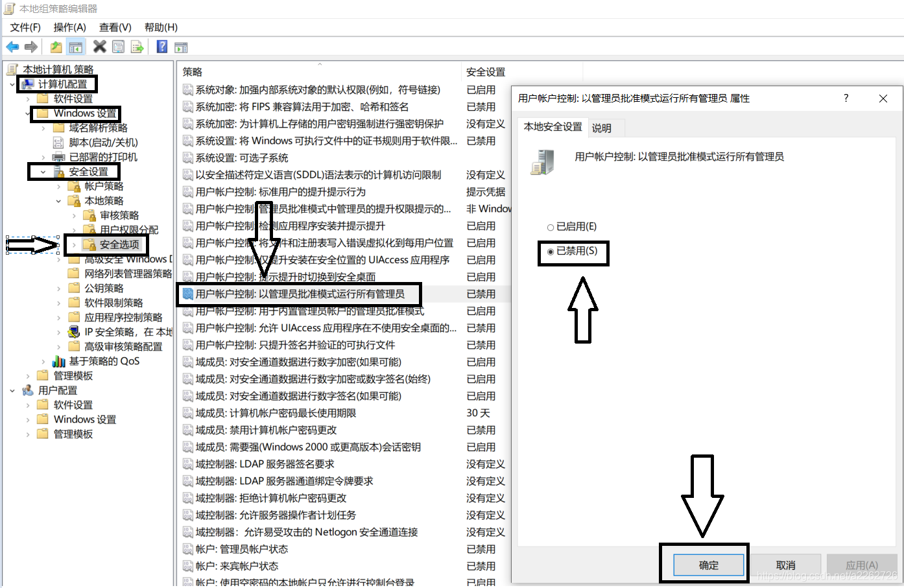Open the 帮助(H) menu
The height and width of the screenshot is (588, 904).
point(161,27)
